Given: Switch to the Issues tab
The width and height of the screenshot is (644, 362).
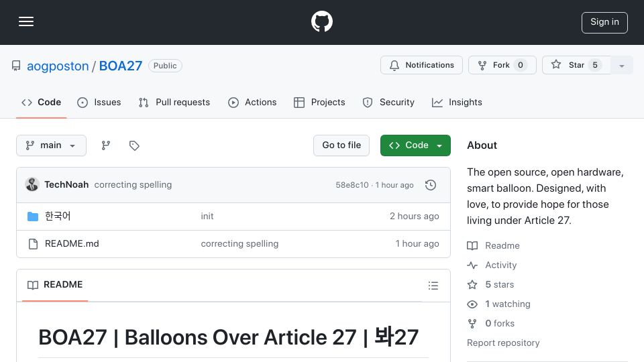Looking at the screenshot, I should pyautogui.click(x=99, y=102).
